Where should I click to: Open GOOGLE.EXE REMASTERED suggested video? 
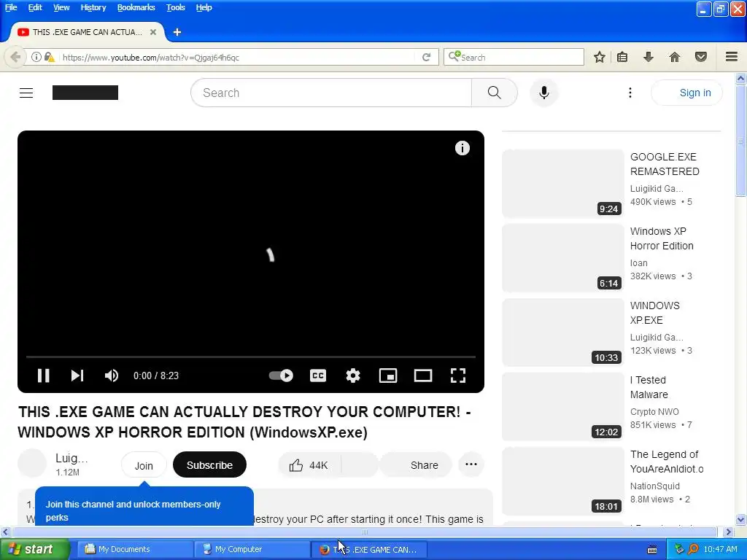[x=665, y=164]
